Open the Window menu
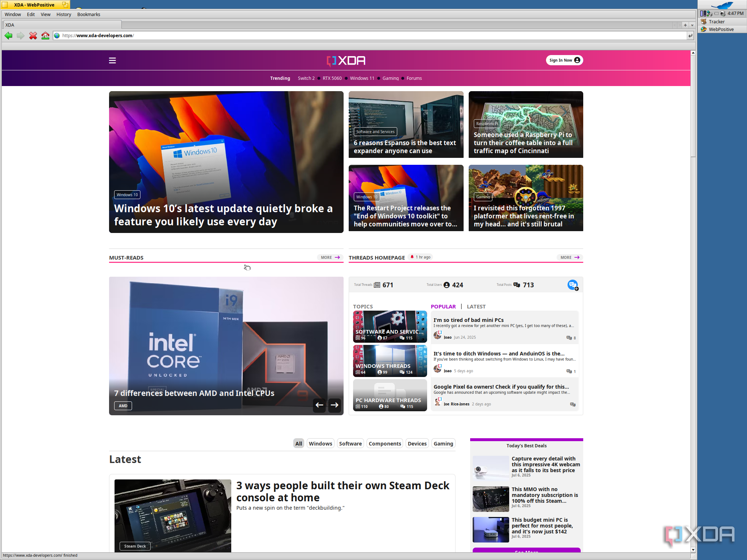This screenshot has height=560, width=747. [x=13, y=15]
